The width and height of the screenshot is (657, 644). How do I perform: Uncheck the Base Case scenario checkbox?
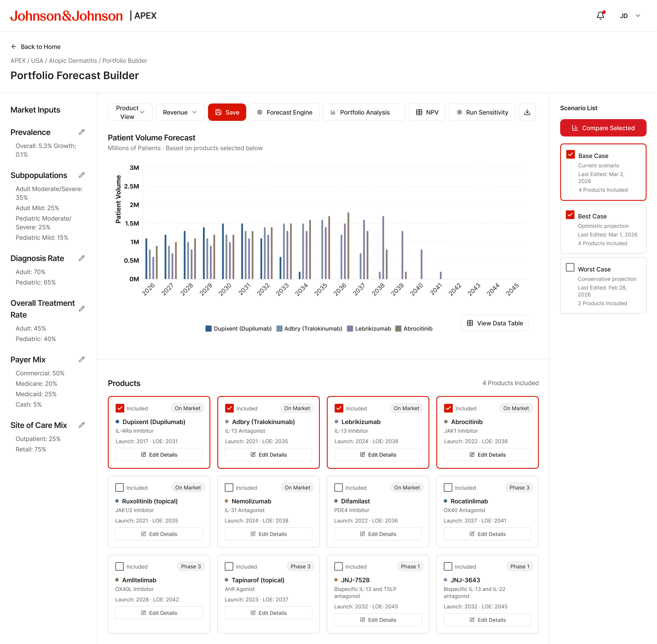[571, 154]
